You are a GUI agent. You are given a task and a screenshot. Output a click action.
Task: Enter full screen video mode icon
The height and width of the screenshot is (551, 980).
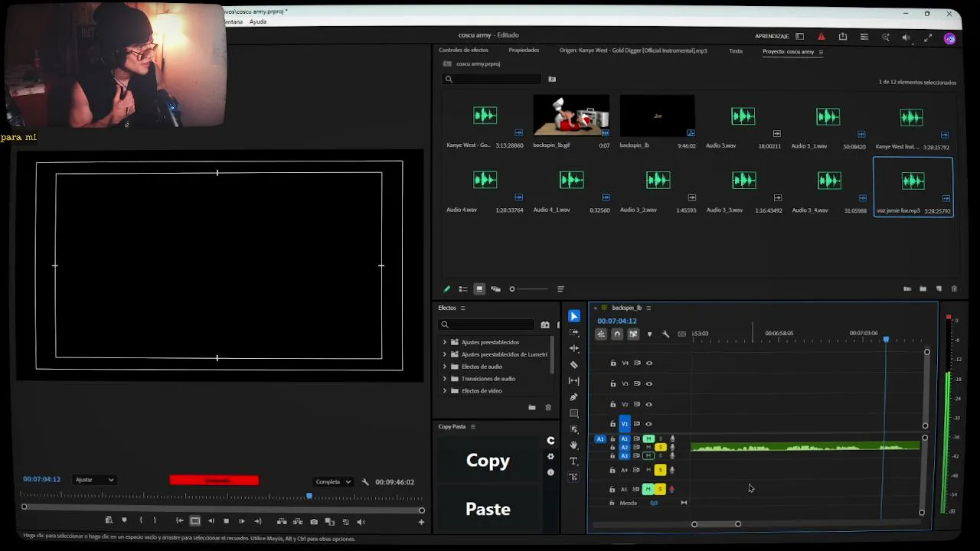click(x=928, y=37)
